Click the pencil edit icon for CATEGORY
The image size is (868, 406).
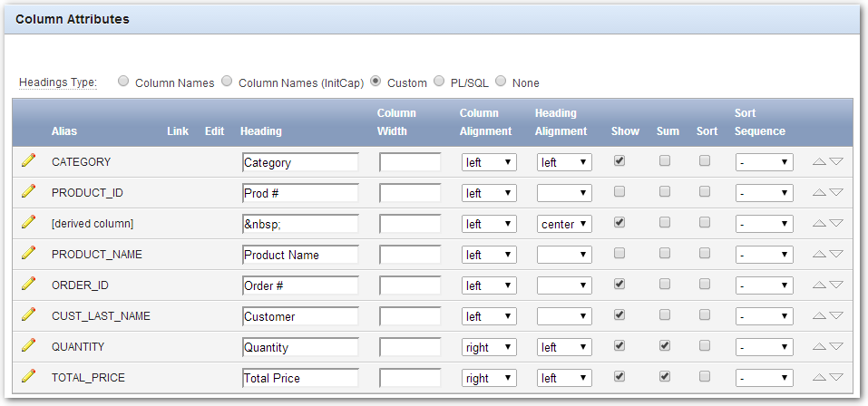28,161
